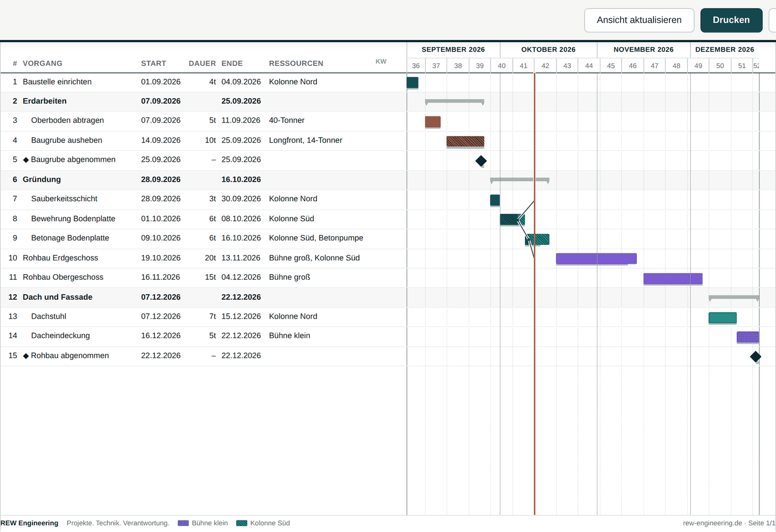This screenshot has width=776, height=532.
Task: Click the Rohbau abgenommen milestone diamond in chart
Action: 755,357
